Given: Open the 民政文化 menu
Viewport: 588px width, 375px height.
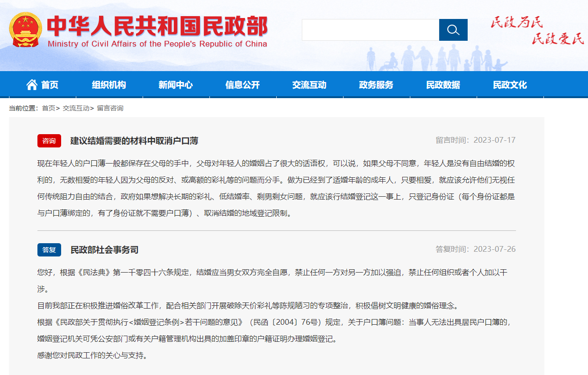Looking at the screenshot, I should click(510, 85).
